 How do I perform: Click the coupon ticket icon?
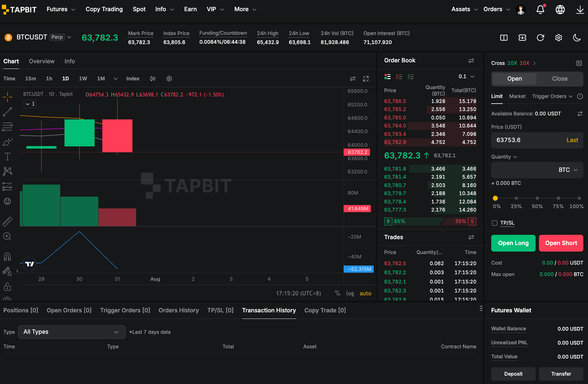522,38
